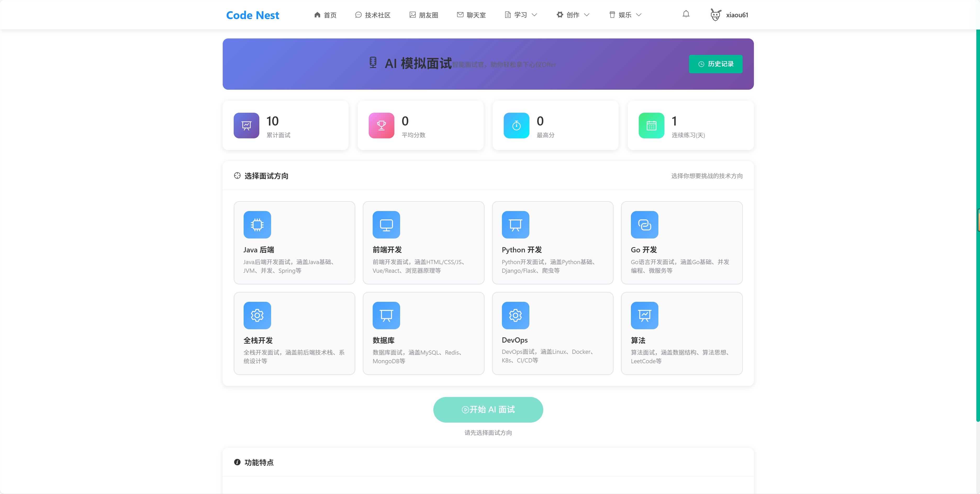Select the Go 开发 link icon
Screen dimensions: 980x494
(x=644, y=224)
